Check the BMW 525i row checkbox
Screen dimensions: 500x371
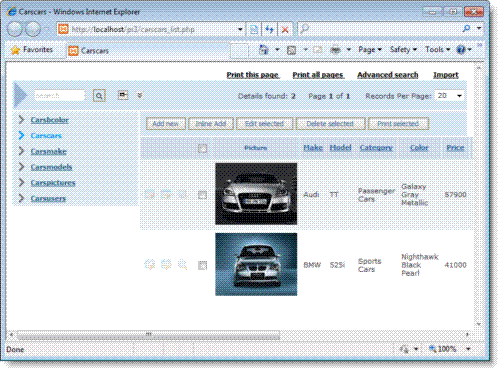click(x=202, y=265)
